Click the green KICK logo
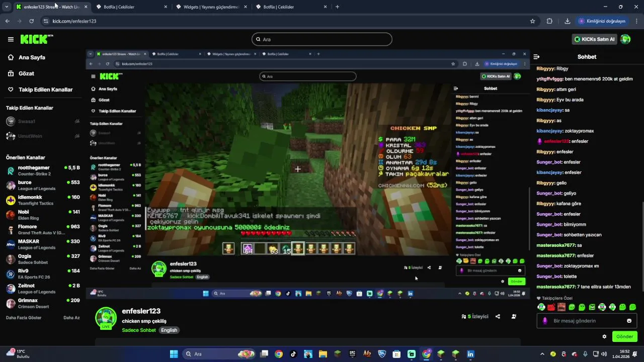Screen dimensions: 644x362 [x=37, y=39]
